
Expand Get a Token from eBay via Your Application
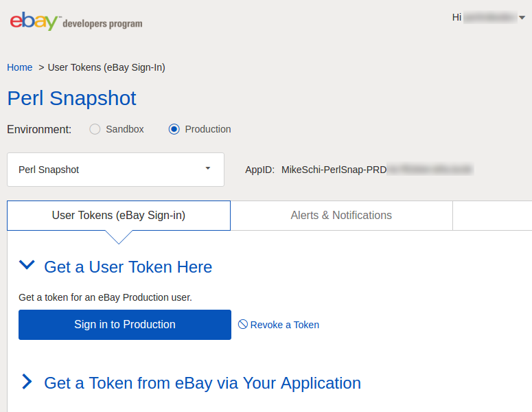[x=27, y=382]
